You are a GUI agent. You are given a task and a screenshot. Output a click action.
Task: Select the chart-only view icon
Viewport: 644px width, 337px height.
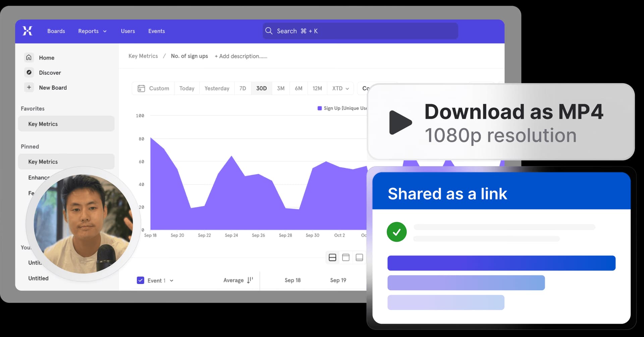pyautogui.click(x=346, y=257)
